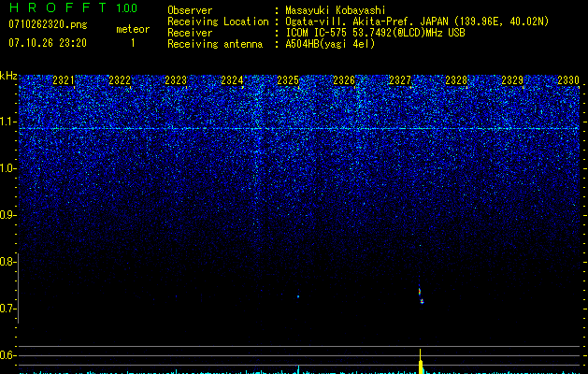
Task: Click the meteor count value 1
Action: tap(133, 43)
